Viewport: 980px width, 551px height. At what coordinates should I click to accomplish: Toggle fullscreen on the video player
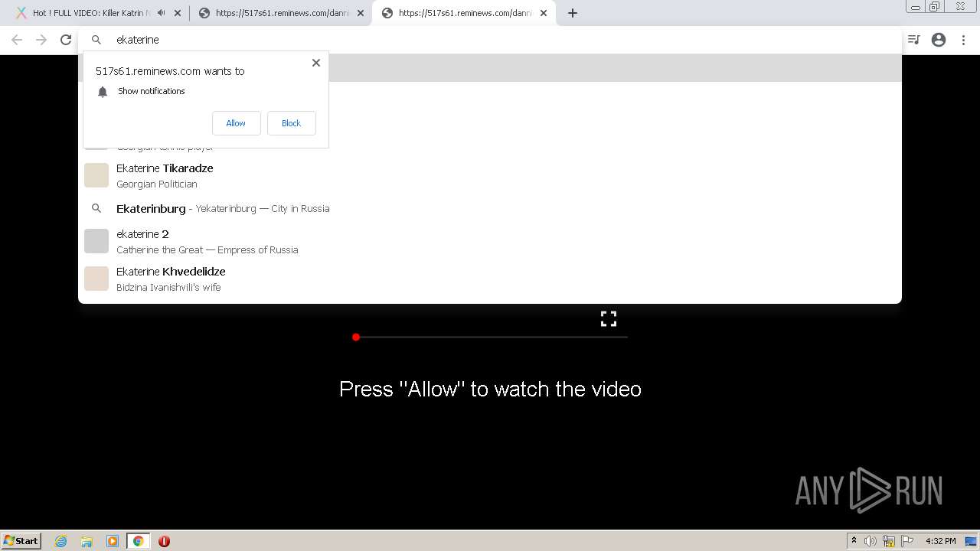click(609, 319)
